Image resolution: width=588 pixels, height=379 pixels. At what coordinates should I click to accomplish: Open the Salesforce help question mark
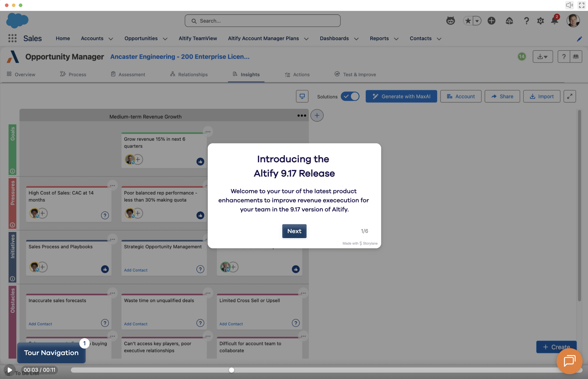(526, 21)
